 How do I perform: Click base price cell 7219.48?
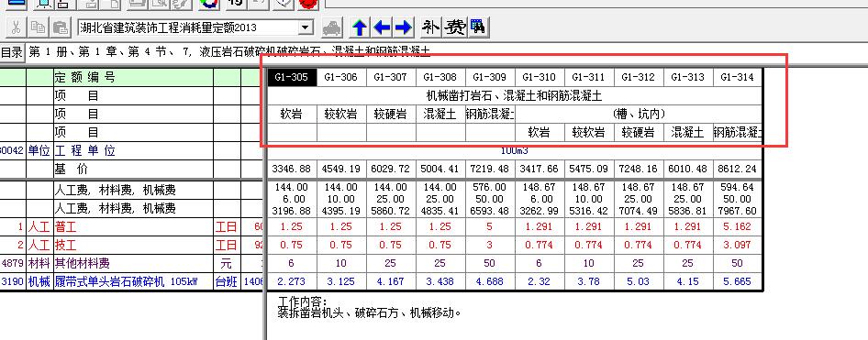491,169
